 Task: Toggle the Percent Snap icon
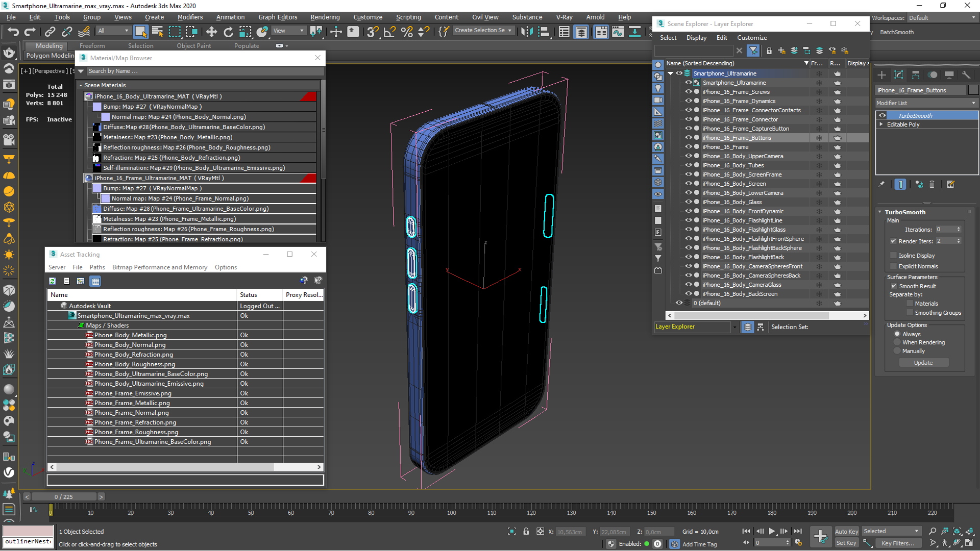tap(407, 32)
